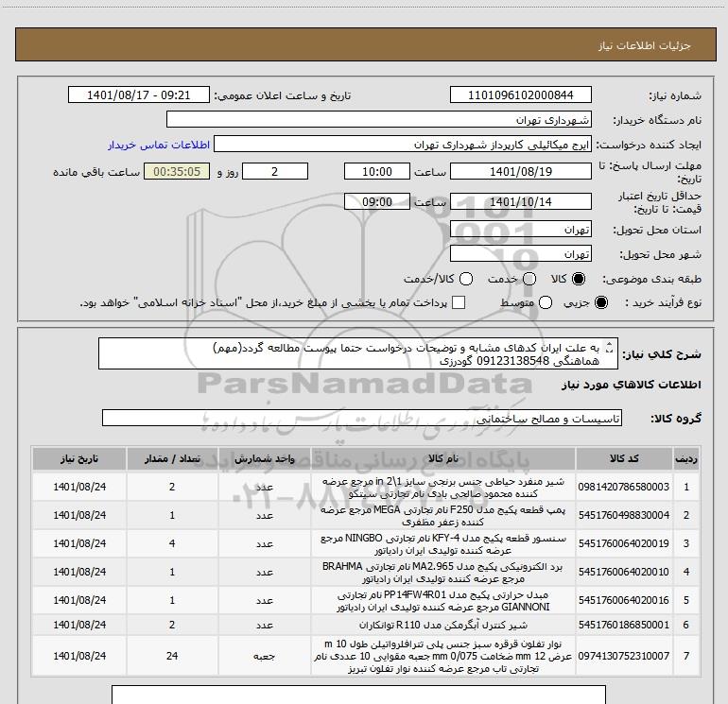The image size is (728, 704).
Task: Toggle the اسناد خزانه اسلامی payment checkbox
Action: 459,302
